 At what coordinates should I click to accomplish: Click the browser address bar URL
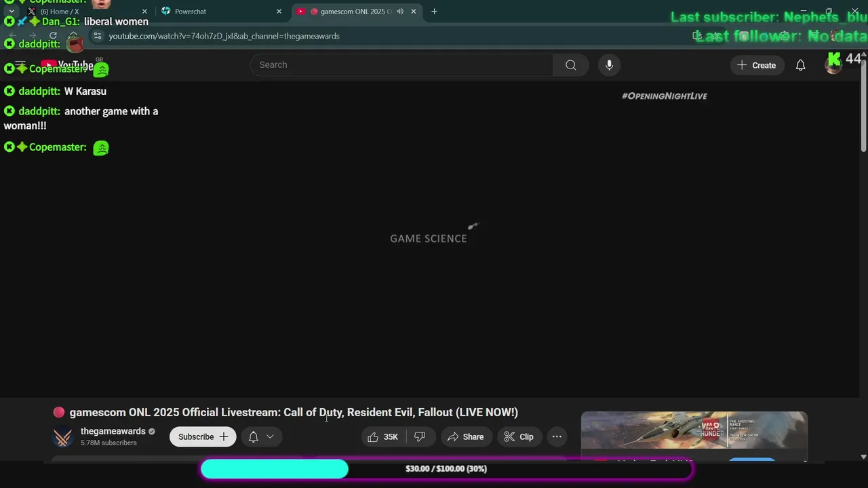[x=224, y=36]
